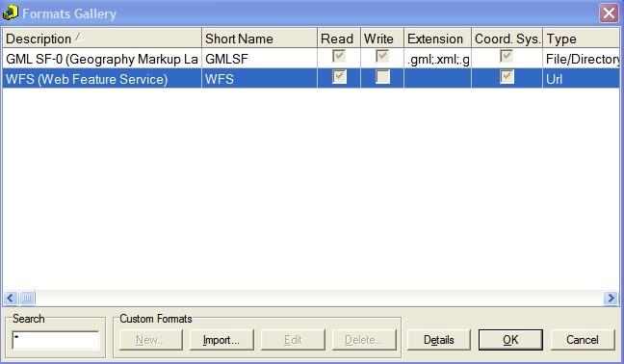Click the horizontal scrollbar left arrow
The height and width of the screenshot is (364, 624).
click(x=11, y=298)
